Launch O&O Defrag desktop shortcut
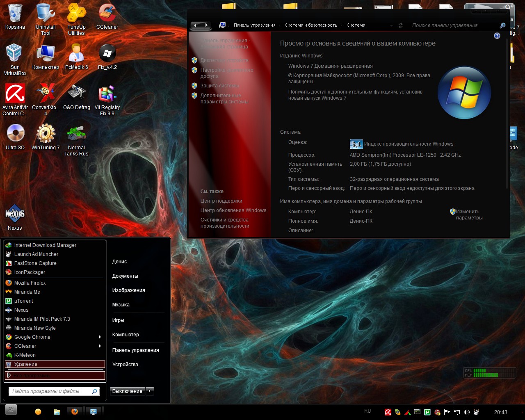The width and height of the screenshot is (525, 420). 76,97
